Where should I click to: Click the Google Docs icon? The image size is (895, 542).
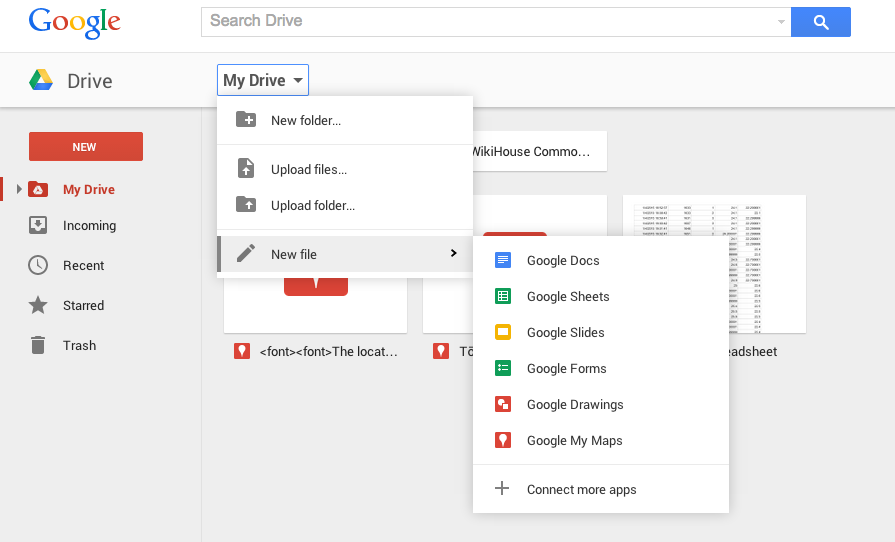pos(503,261)
